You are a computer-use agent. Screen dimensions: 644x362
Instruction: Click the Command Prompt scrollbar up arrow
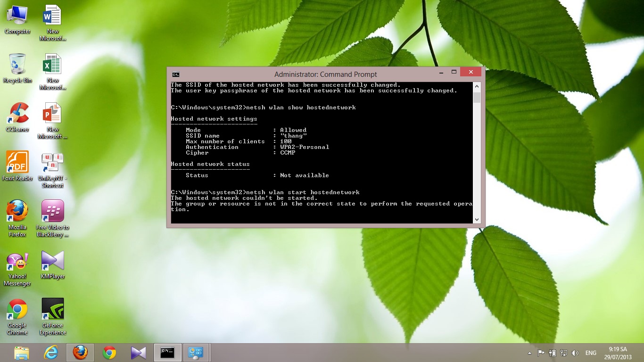coord(477,86)
